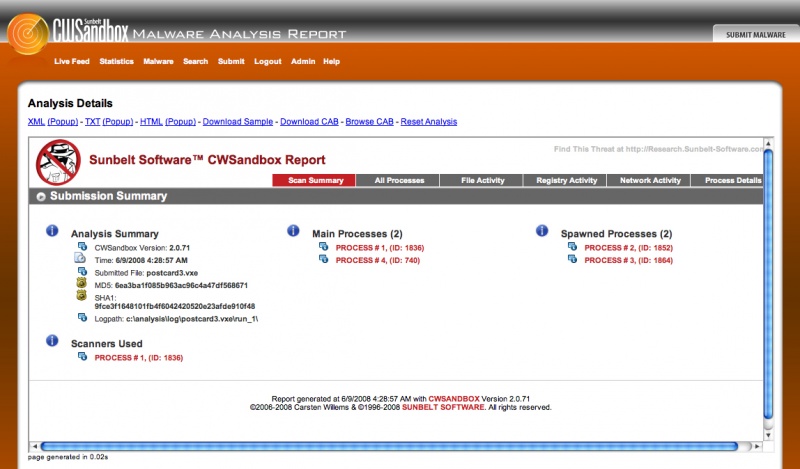This screenshot has width=800, height=469.
Task: Click Browse CAB link
Action: point(369,121)
